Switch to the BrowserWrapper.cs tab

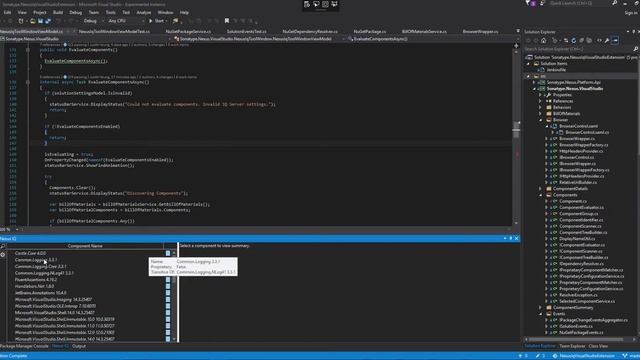pos(480,31)
